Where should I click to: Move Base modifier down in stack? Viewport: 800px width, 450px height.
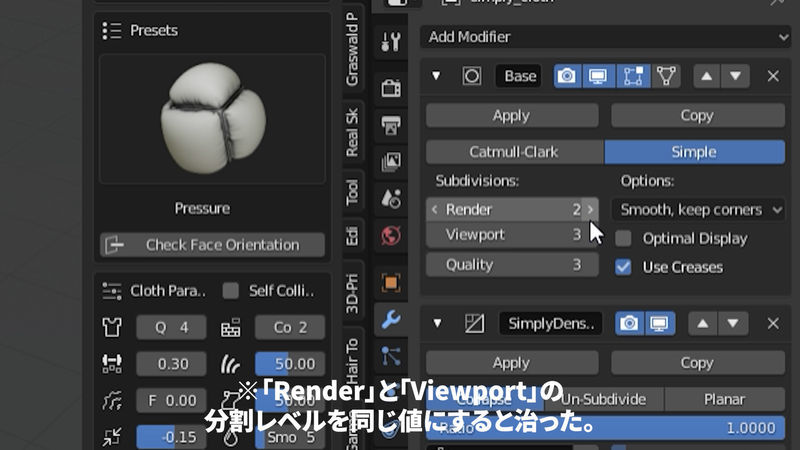735,77
